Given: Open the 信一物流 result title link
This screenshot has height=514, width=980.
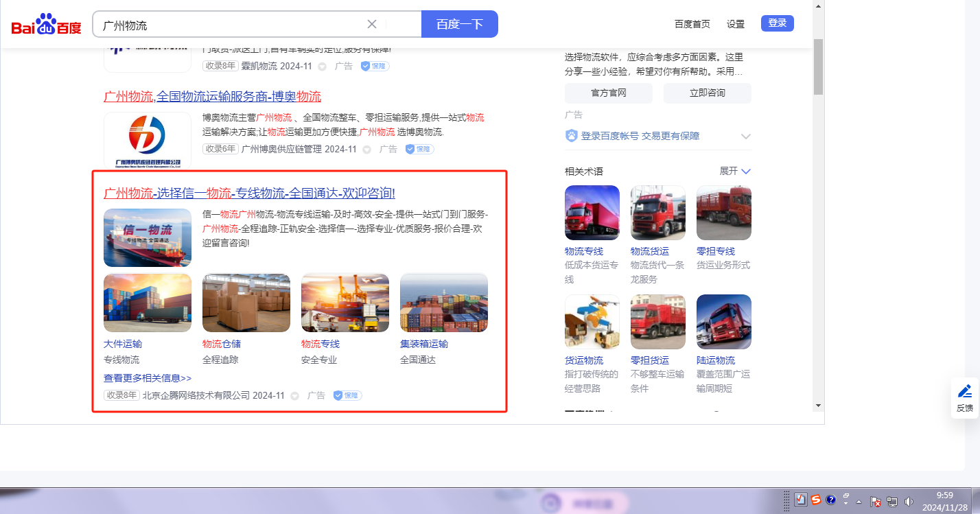Looking at the screenshot, I should tap(250, 193).
